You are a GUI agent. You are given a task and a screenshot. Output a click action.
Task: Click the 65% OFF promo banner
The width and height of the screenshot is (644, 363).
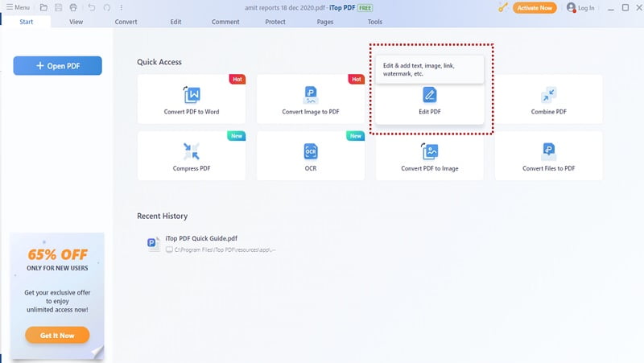57,296
